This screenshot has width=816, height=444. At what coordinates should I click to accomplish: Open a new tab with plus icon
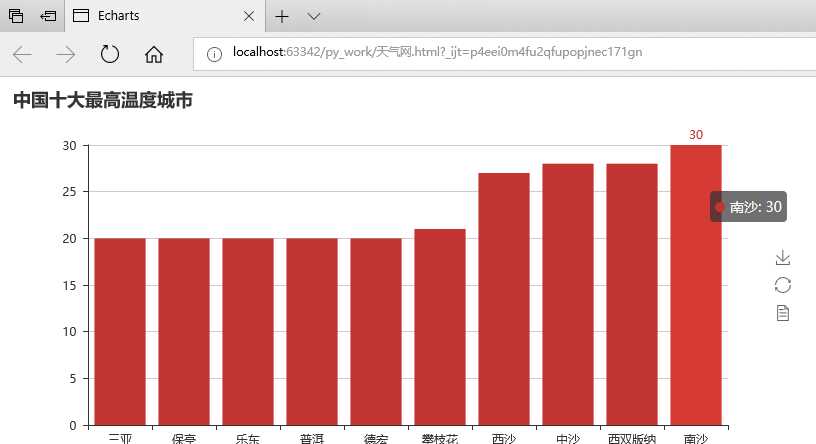point(282,17)
